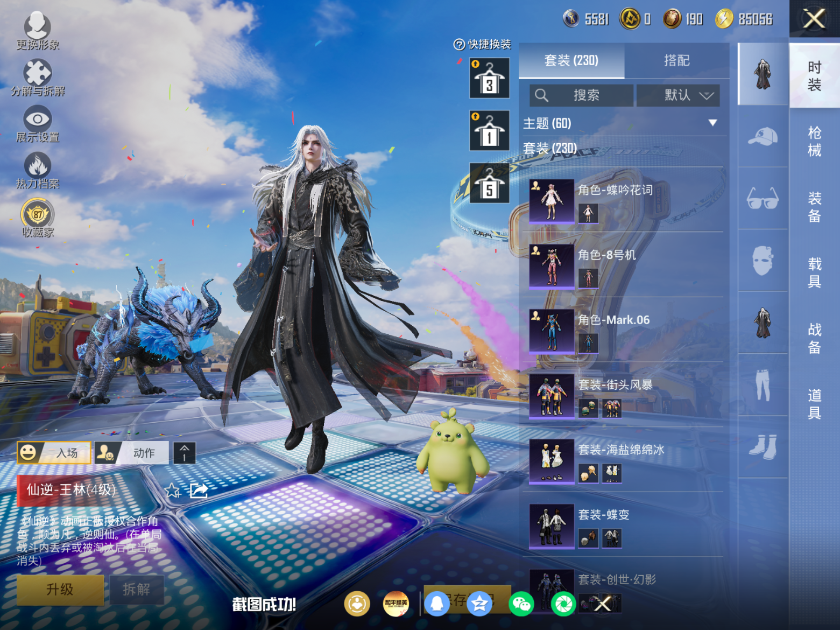
Task: Select quick outfit hanger slot 3
Action: (x=489, y=78)
